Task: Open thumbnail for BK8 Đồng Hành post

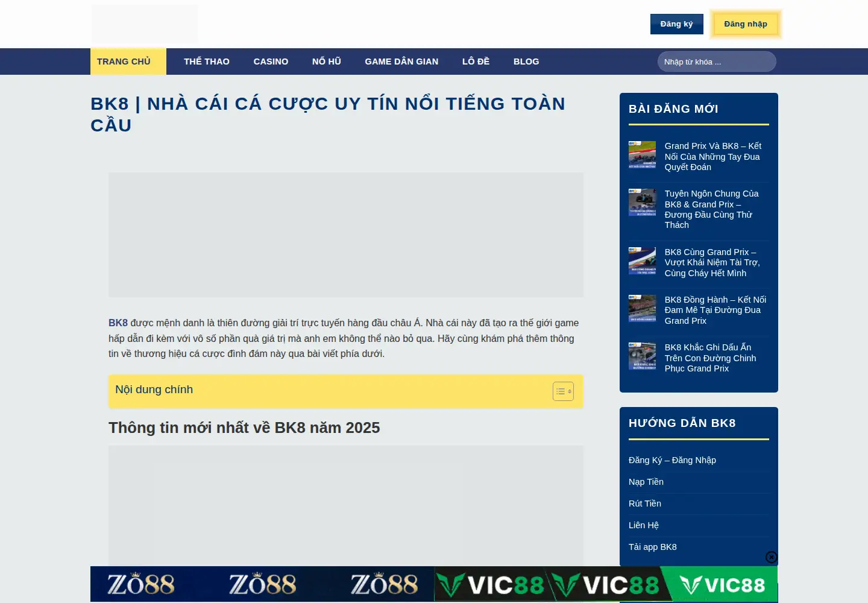Action: click(642, 308)
